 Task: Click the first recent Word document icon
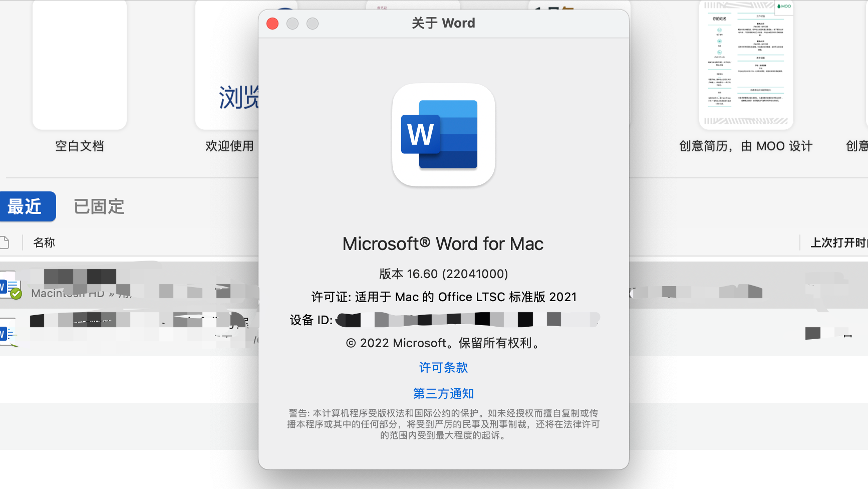coord(10,287)
